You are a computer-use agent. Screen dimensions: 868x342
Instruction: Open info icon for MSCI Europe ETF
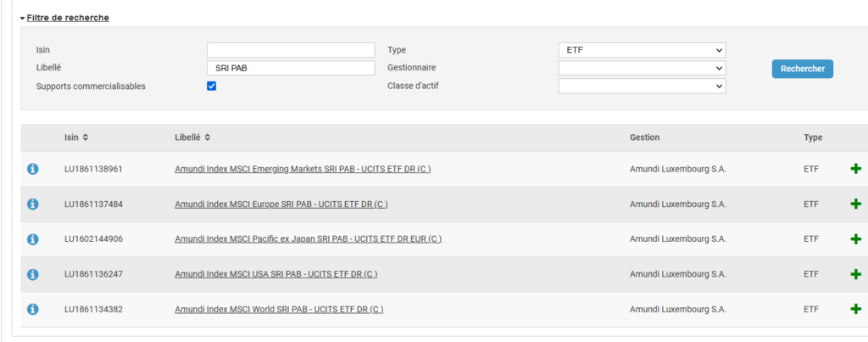click(x=33, y=204)
